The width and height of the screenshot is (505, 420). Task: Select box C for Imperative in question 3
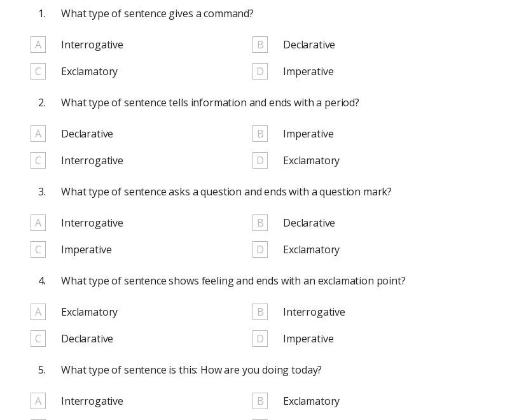(38, 249)
